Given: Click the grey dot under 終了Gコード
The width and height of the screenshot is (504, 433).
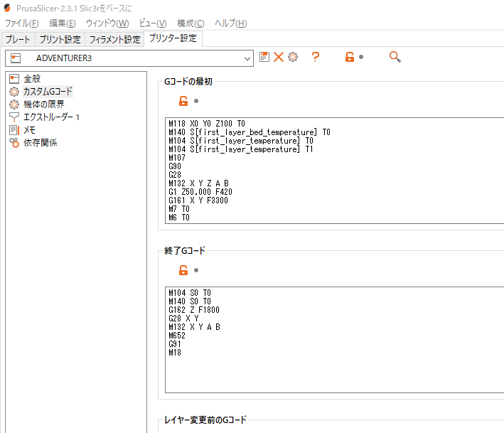Looking at the screenshot, I should [x=196, y=270].
